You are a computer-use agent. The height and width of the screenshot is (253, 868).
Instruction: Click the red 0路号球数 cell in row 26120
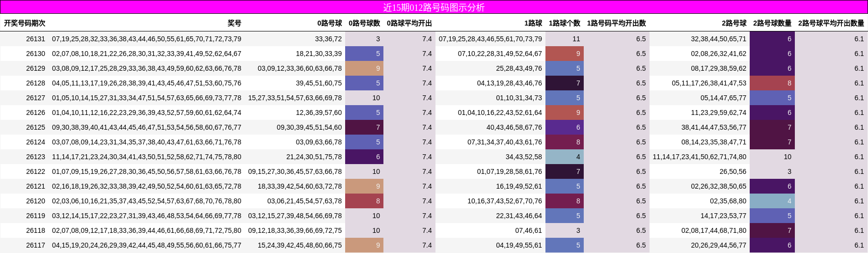[364, 201]
